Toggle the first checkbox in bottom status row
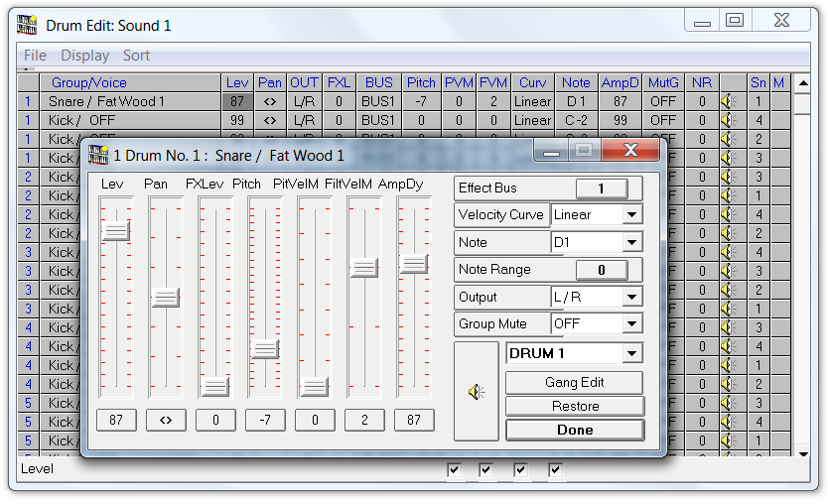This screenshot has width=828, height=504. (455, 470)
